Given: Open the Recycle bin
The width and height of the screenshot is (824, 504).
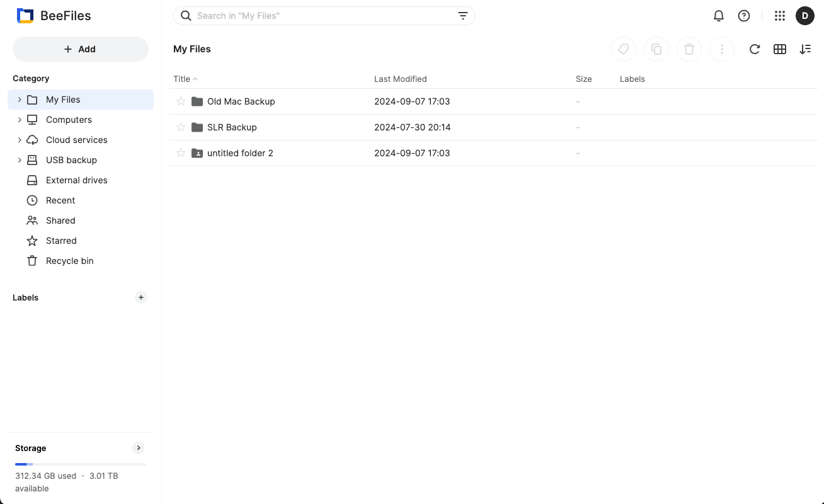Looking at the screenshot, I should [81, 261].
